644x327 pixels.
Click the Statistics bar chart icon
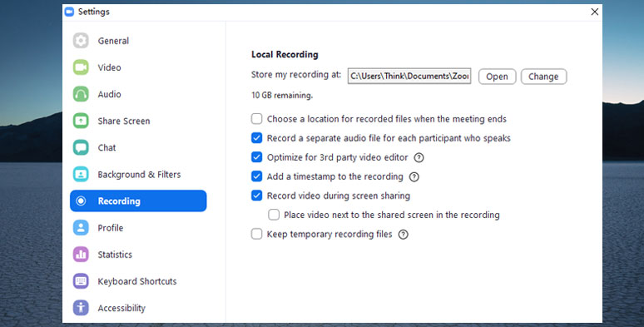click(81, 255)
